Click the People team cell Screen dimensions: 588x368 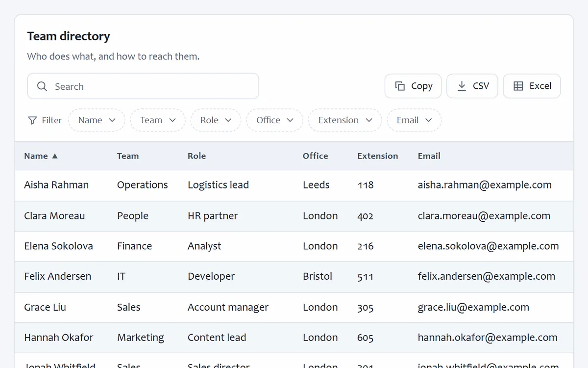click(x=133, y=216)
